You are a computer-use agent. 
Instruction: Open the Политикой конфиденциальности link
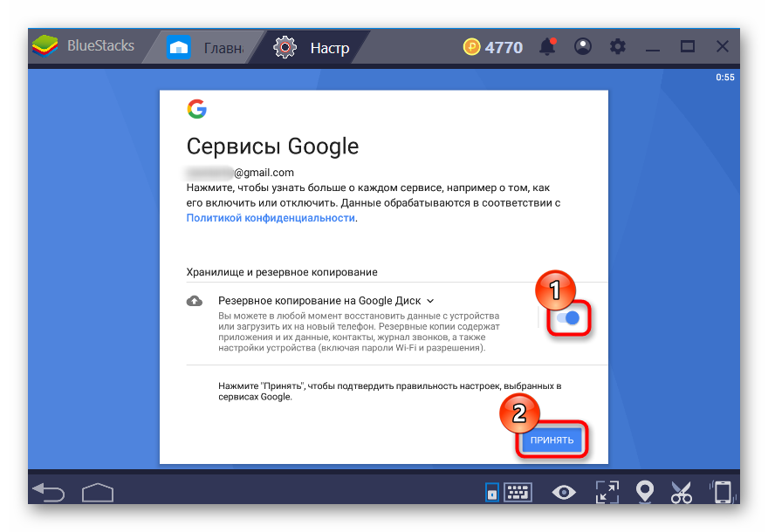tap(271, 218)
